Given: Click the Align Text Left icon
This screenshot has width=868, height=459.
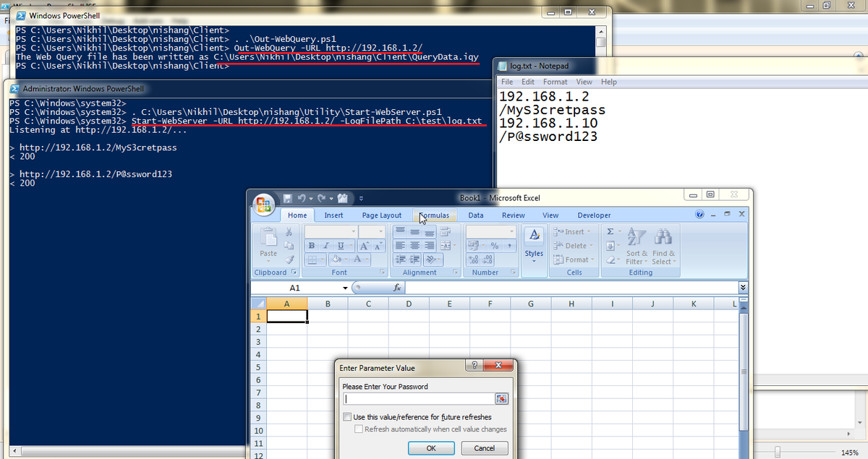Looking at the screenshot, I should 400,246.
